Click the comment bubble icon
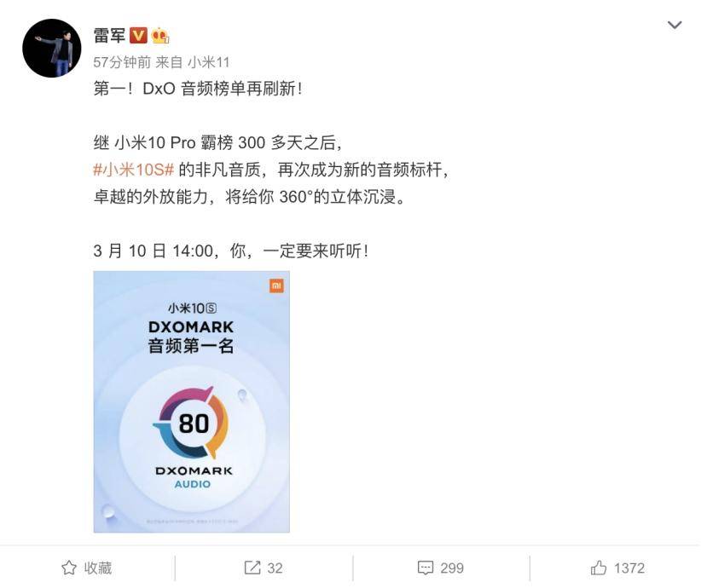Image resolution: width=701 pixels, height=588 pixels. [x=426, y=568]
